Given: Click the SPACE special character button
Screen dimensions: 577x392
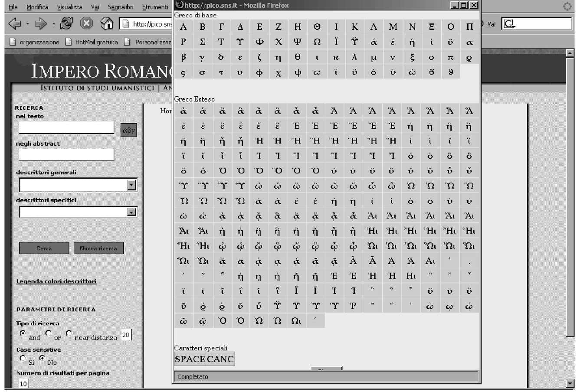Looking at the screenshot, I should click(190, 359).
